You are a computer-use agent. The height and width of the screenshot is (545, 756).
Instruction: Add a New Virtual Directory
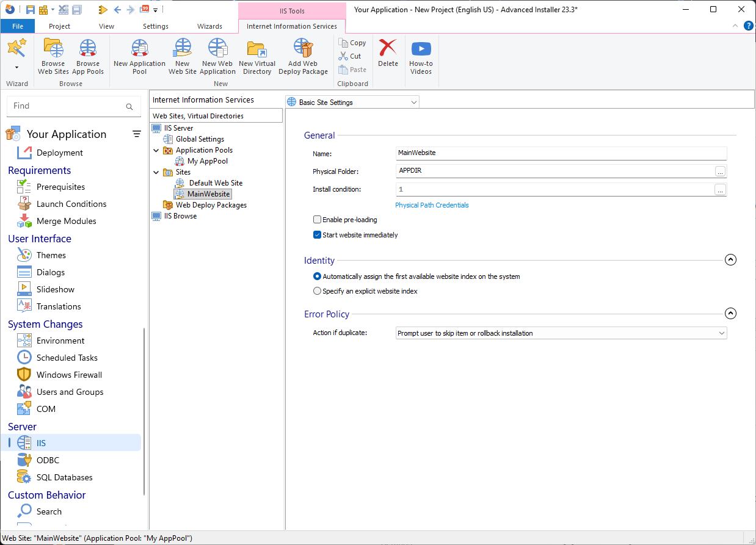257,56
